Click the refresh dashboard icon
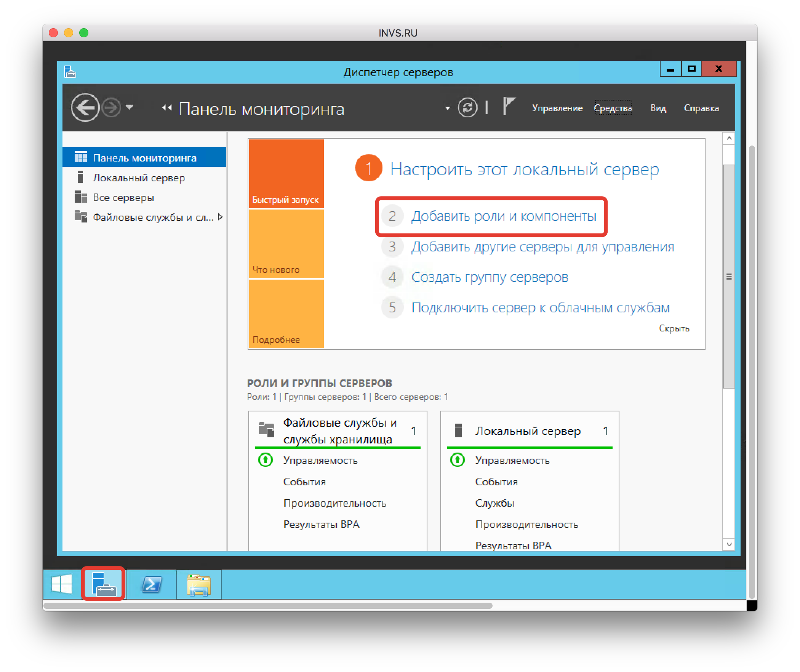This screenshot has width=800, height=672. [467, 108]
